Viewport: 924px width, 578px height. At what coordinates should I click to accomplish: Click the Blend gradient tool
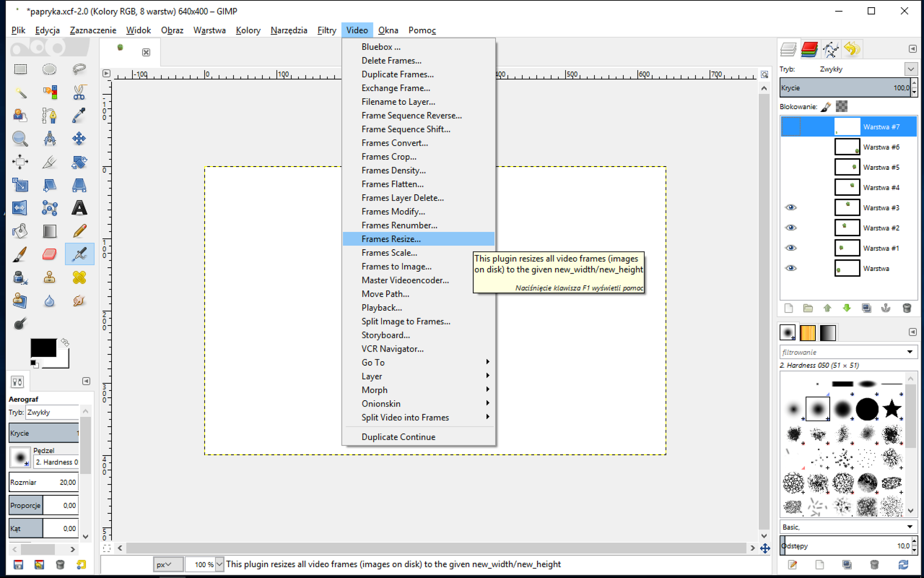tap(49, 231)
